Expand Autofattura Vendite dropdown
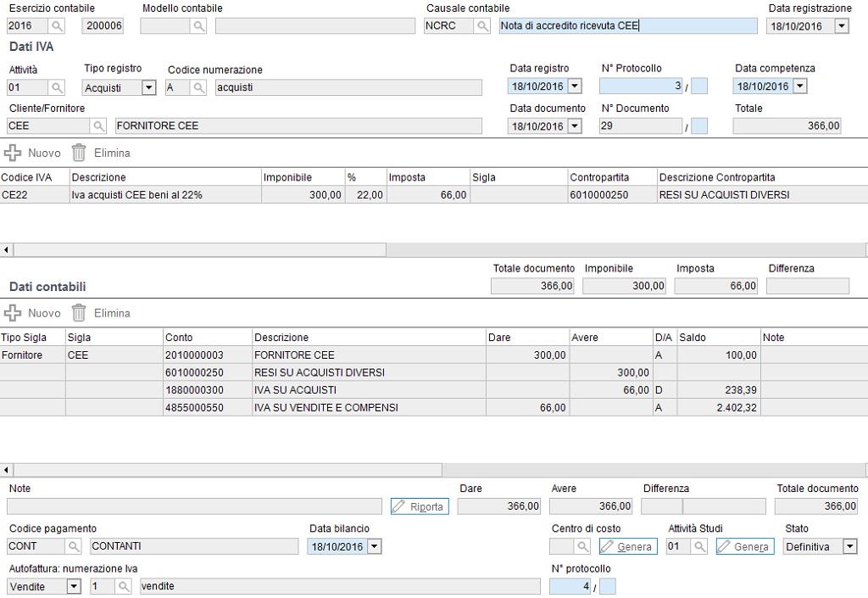 coord(74,586)
